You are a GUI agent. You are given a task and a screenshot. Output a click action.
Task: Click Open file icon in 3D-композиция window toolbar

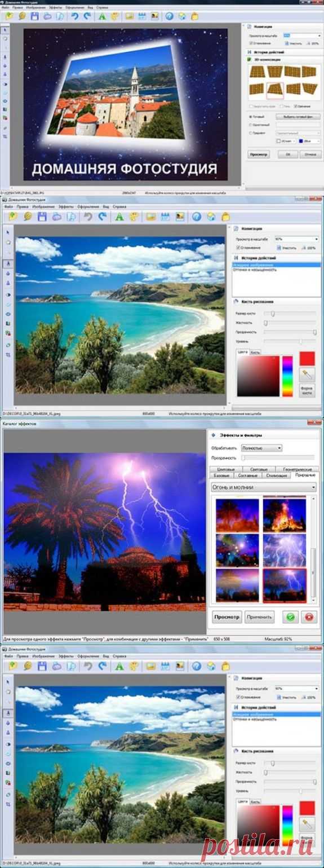tap(10, 17)
